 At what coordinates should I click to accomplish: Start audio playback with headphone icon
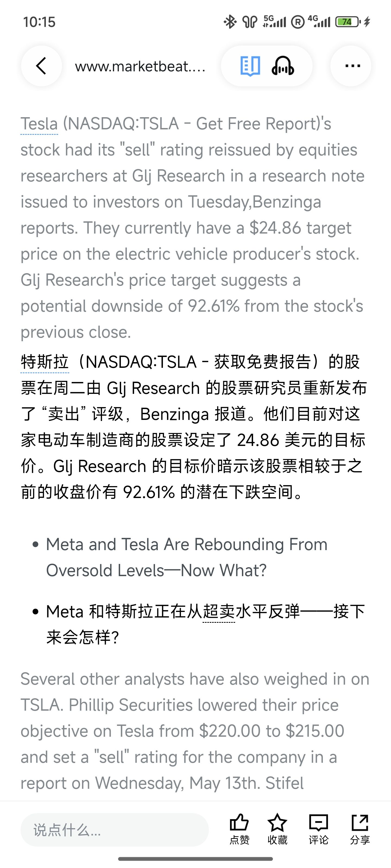coord(283,66)
